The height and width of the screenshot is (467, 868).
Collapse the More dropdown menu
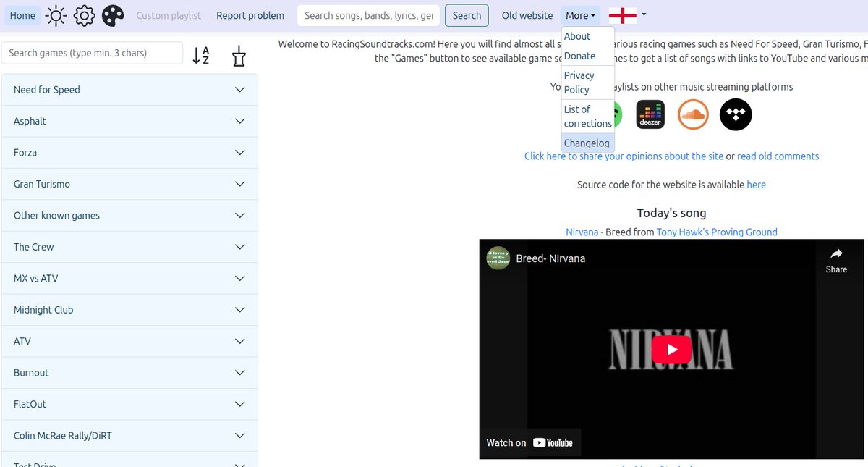(x=580, y=15)
